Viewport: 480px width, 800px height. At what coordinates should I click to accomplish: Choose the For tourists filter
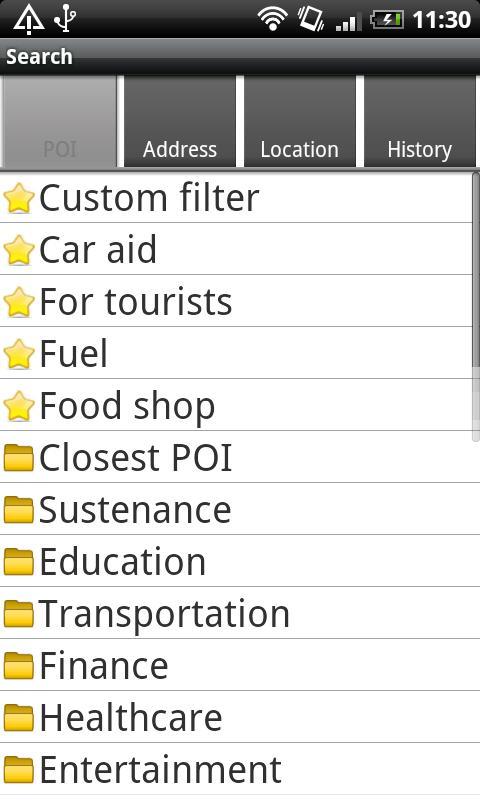[240, 302]
